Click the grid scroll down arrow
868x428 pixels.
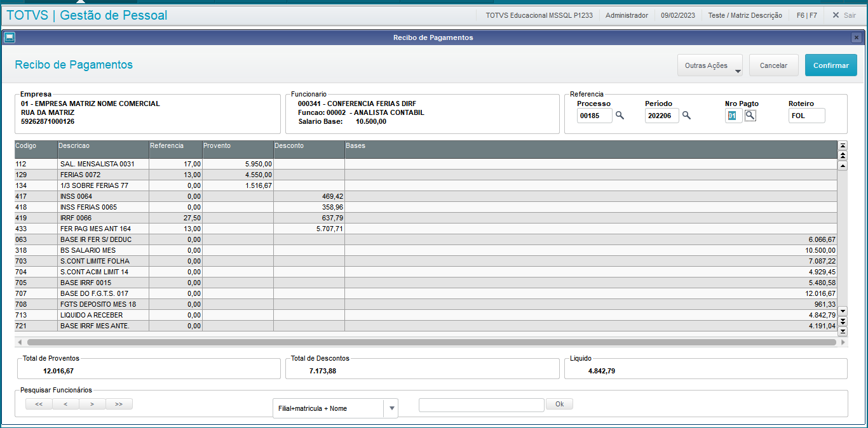[x=843, y=311]
